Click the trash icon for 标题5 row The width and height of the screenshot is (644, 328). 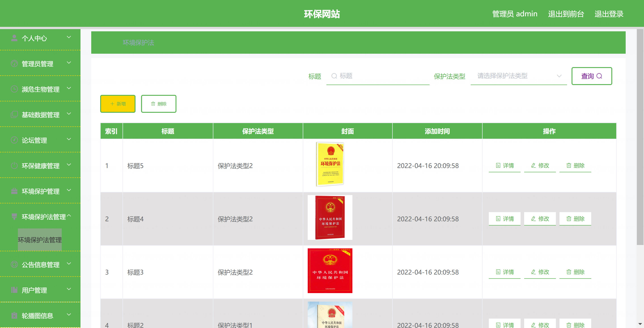(569, 165)
